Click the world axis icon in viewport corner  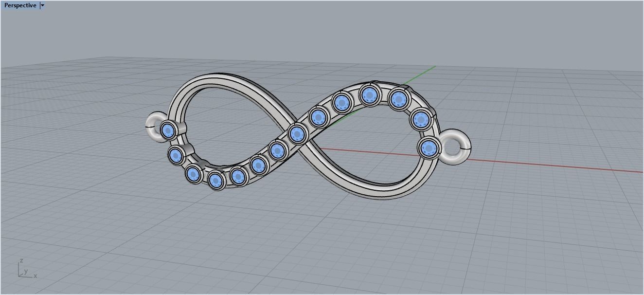(27, 269)
